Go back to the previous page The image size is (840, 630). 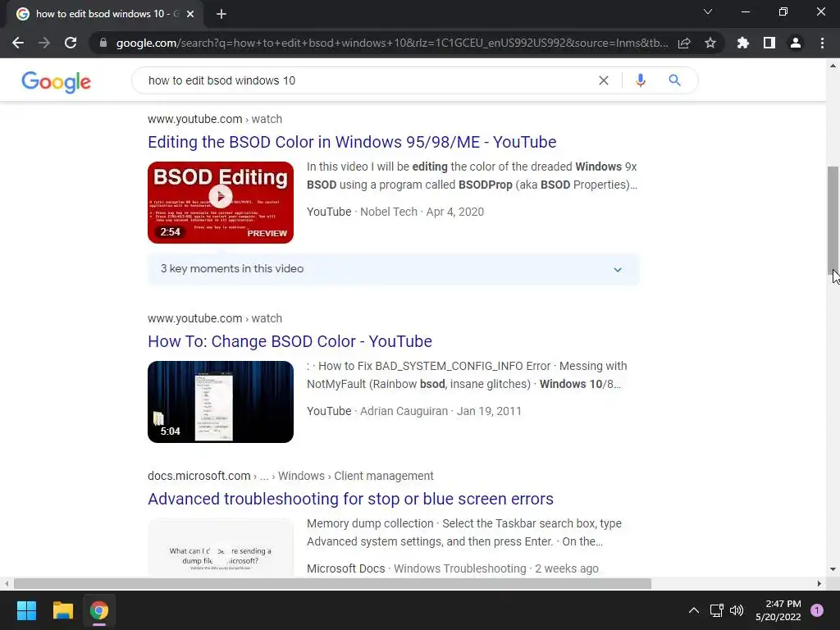point(18,43)
